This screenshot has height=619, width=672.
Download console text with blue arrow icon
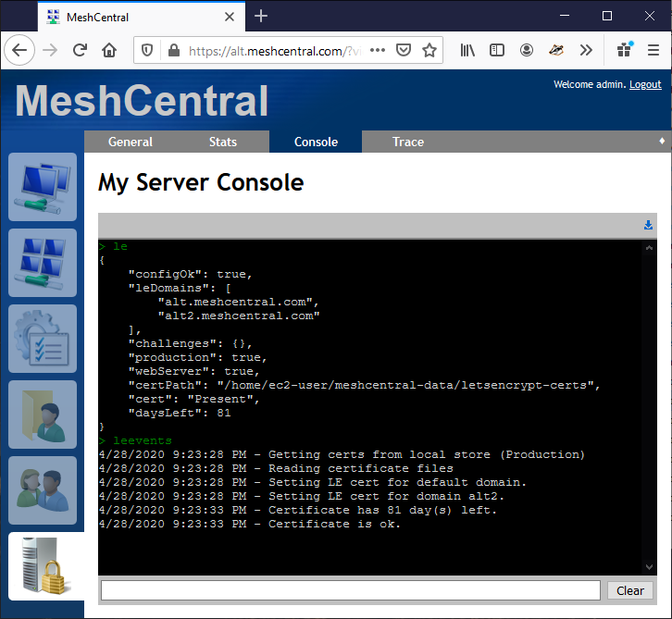pos(648,225)
